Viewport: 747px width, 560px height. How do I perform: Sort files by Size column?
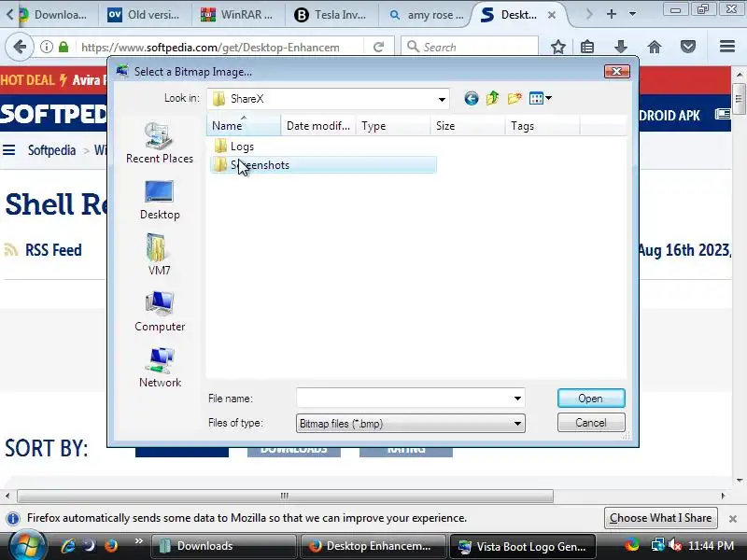pos(468,126)
